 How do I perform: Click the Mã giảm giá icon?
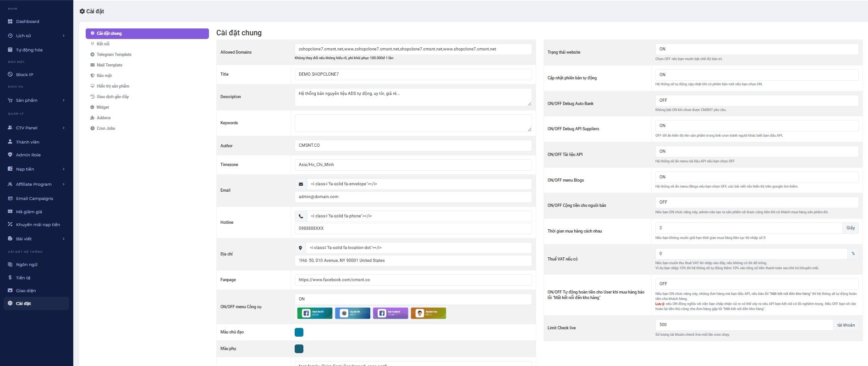[x=10, y=212]
